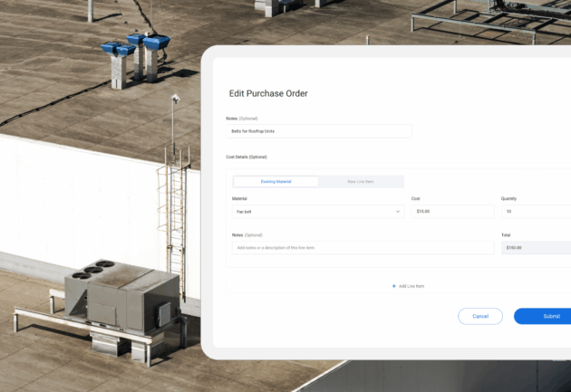Switch to the New Line Item tab
The width and height of the screenshot is (571, 392).
tap(361, 182)
